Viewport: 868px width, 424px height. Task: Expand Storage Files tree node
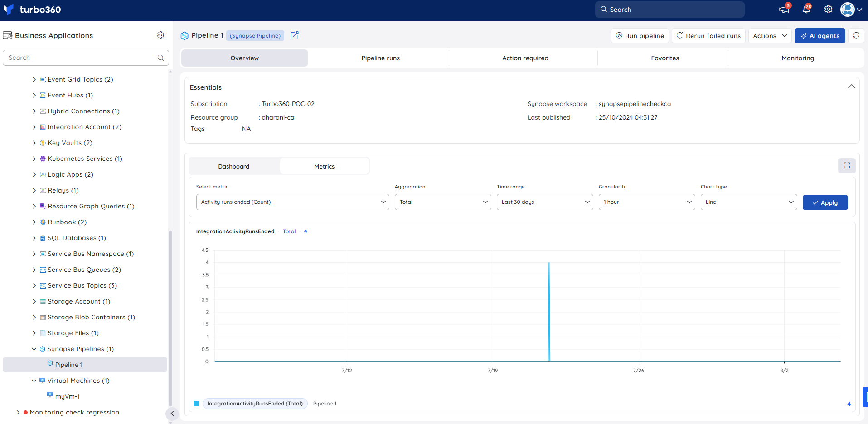point(34,333)
